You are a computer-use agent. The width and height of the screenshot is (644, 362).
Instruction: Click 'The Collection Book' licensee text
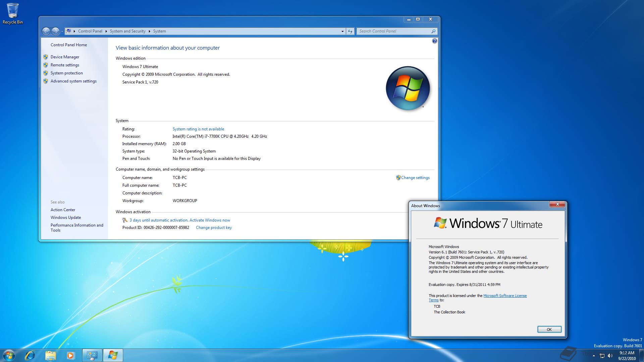tap(449, 312)
